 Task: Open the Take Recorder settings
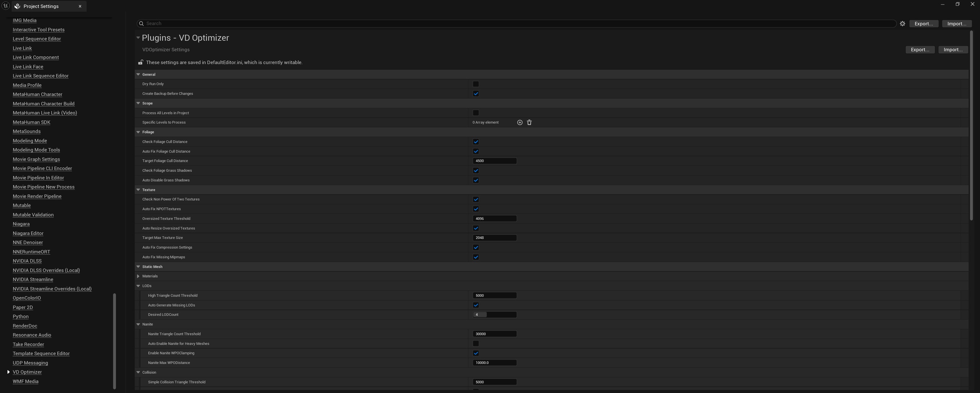click(28, 344)
